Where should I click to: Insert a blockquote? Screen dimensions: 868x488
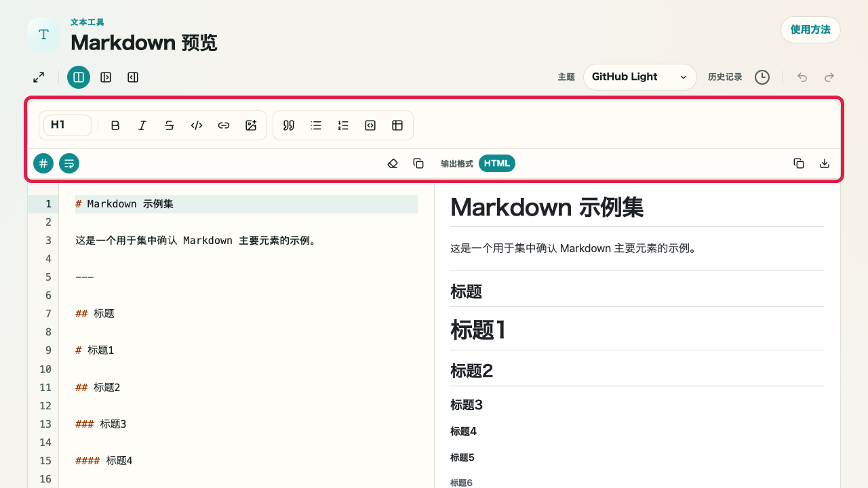(289, 125)
